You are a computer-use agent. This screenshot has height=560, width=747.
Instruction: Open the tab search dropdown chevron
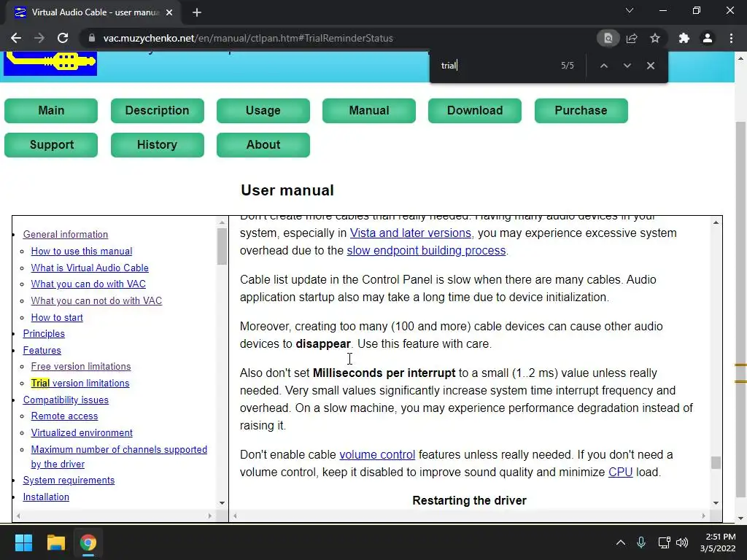(630, 10)
